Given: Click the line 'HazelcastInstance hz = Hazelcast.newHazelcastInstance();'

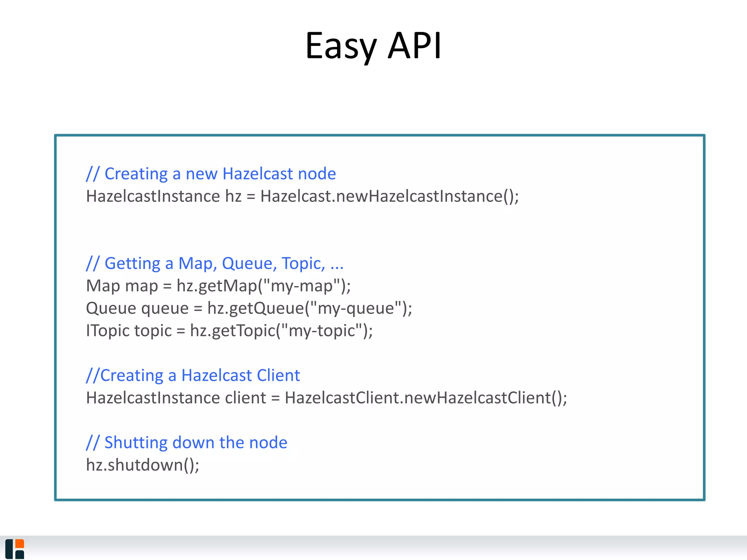Looking at the screenshot, I should [302, 196].
